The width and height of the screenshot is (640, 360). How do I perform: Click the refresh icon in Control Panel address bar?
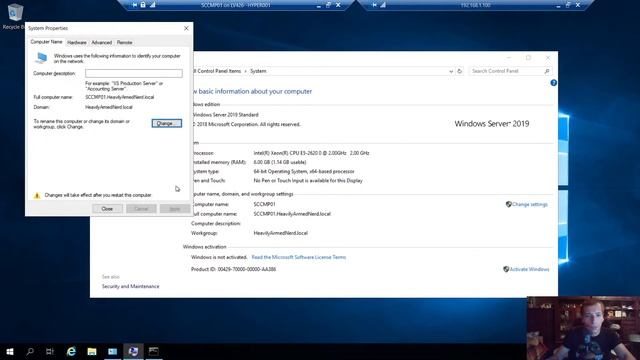[x=460, y=71]
